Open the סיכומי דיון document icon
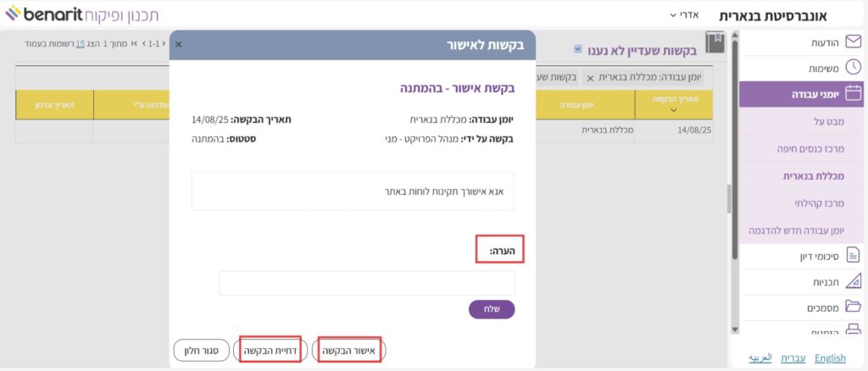The height and width of the screenshot is (371, 868). (854, 254)
